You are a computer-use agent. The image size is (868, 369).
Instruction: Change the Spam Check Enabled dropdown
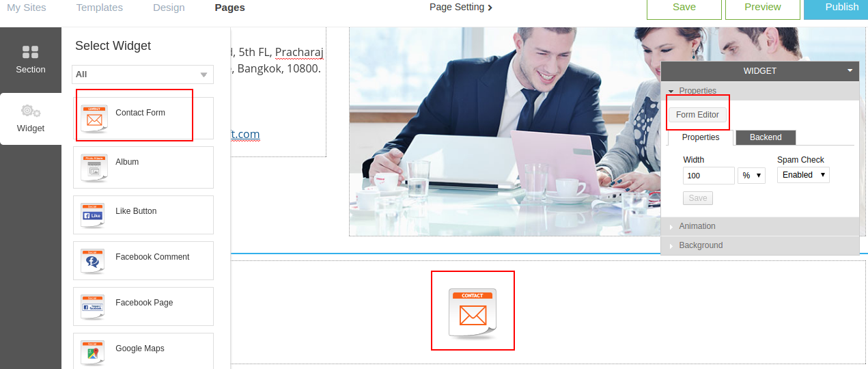(x=803, y=176)
